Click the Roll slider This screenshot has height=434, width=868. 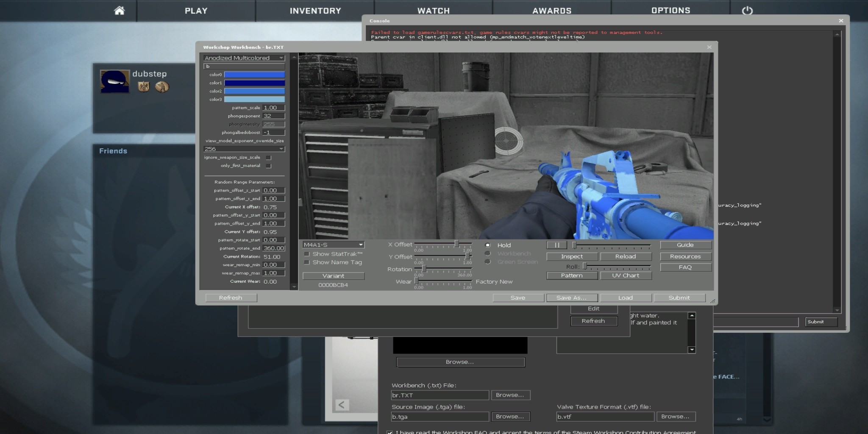coord(617,266)
